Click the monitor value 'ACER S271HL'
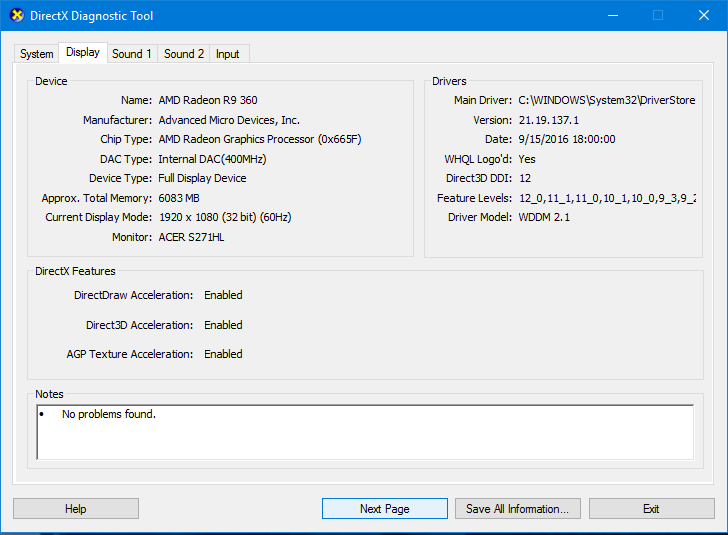The width and height of the screenshot is (728, 535). (x=191, y=237)
